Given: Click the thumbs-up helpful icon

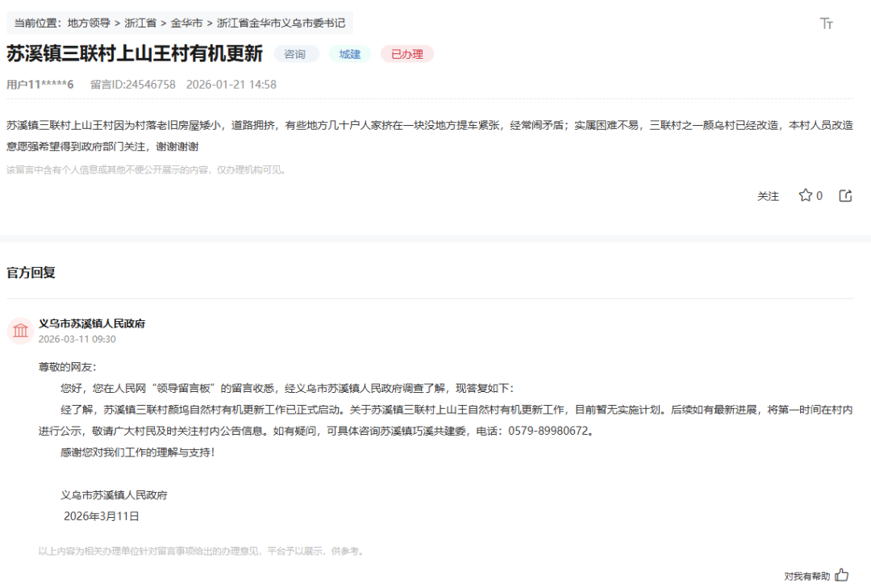Looking at the screenshot, I should 842,575.
